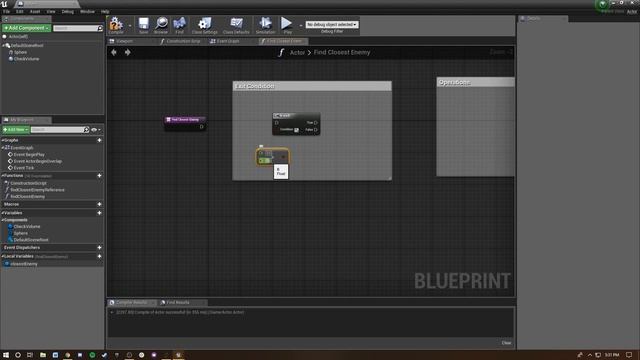The height and width of the screenshot is (360, 640).
Task: Open the Debug menu
Action: (68, 11)
